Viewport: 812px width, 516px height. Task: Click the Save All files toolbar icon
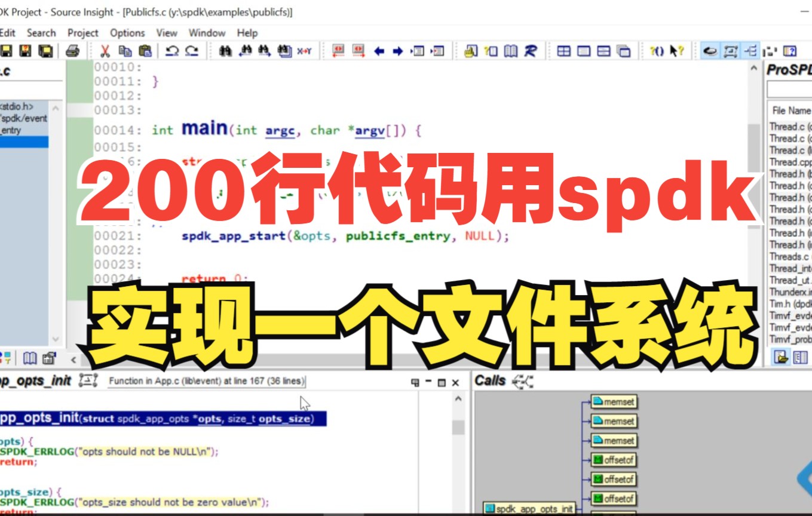pos(45,51)
